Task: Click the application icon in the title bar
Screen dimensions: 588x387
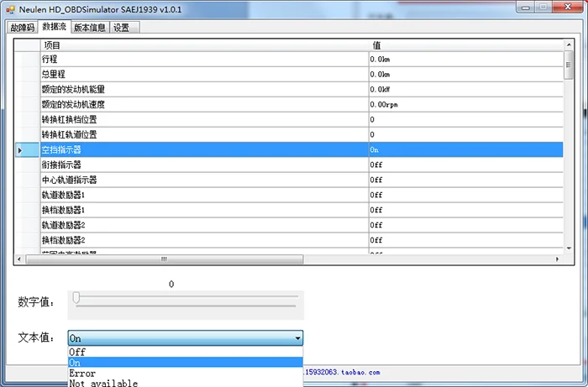Action: click(x=10, y=9)
